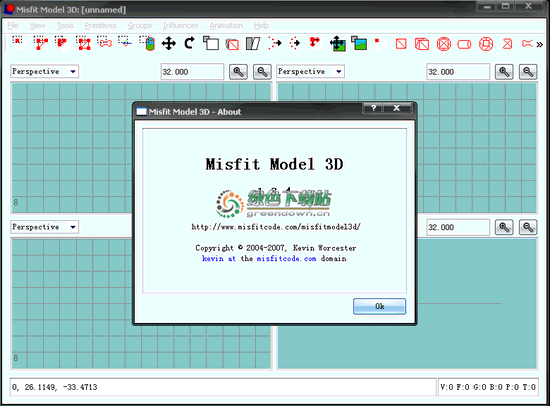550x406 pixels.
Task: Zoom in on the top-left viewport
Action: (x=238, y=72)
